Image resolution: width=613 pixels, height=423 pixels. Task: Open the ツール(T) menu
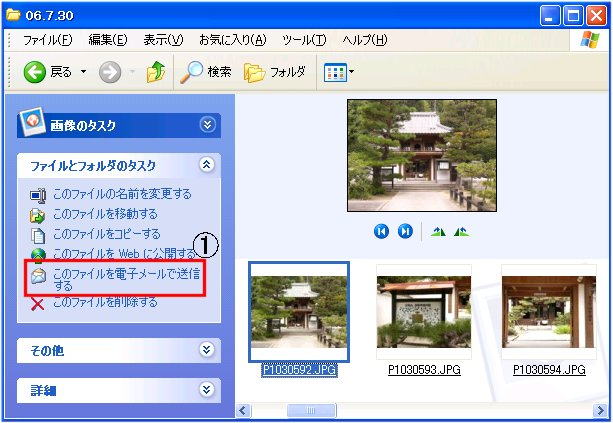303,40
